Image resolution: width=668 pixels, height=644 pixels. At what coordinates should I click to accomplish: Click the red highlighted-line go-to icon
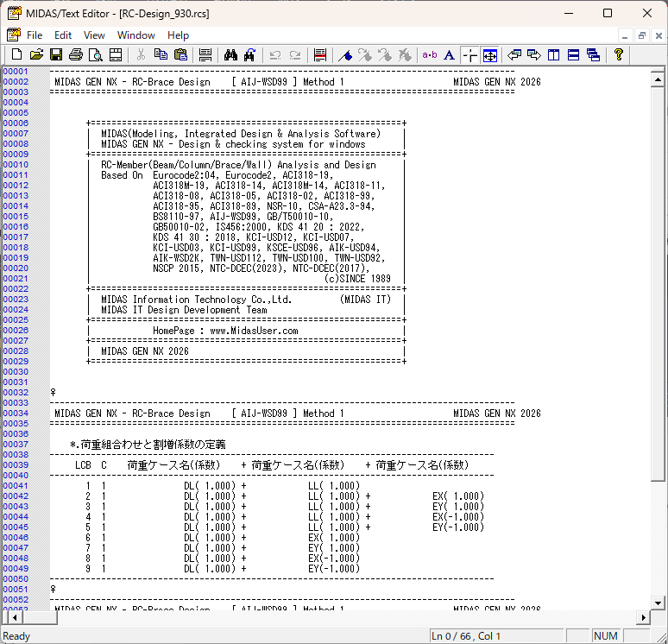320,55
